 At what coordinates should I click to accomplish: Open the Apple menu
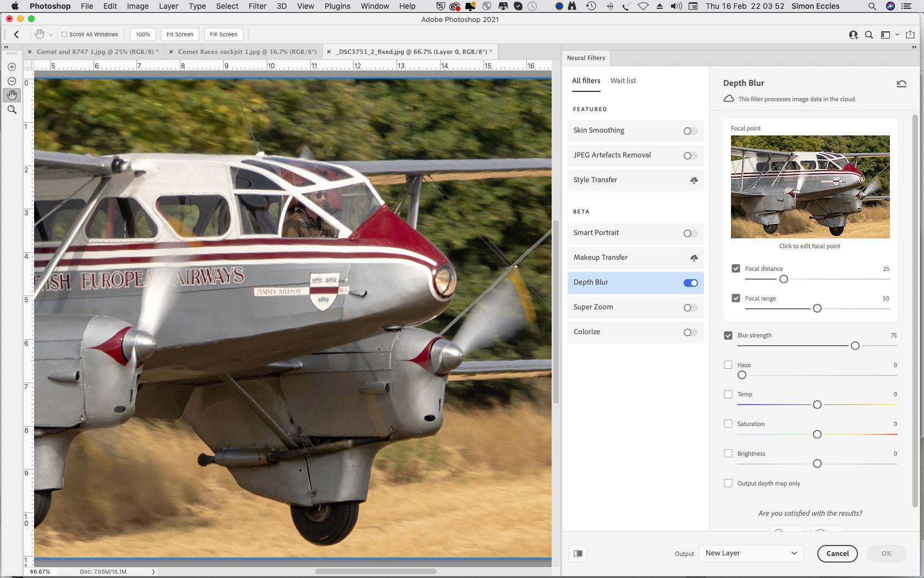point(15,6)
